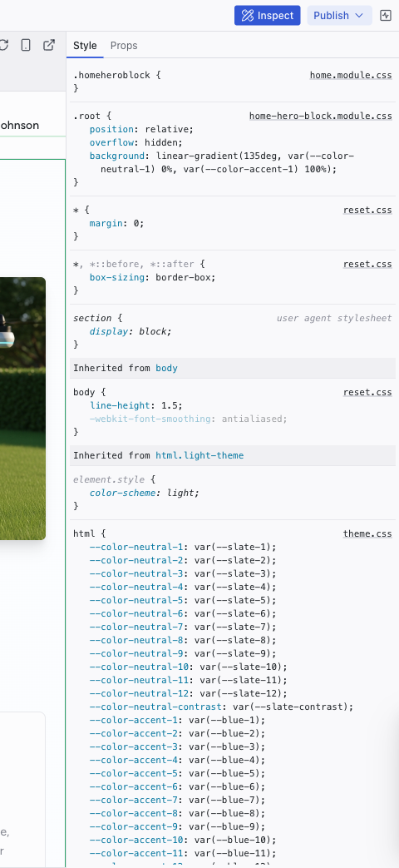Image resolution: width=399 pixels, height=868 pixels.
Task: Click the element.style selector
Action: 109,480
